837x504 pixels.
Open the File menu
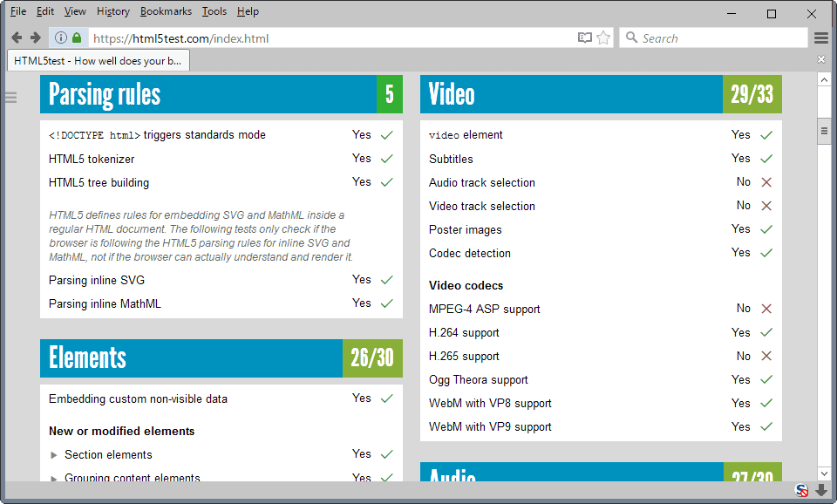[18, 11]
